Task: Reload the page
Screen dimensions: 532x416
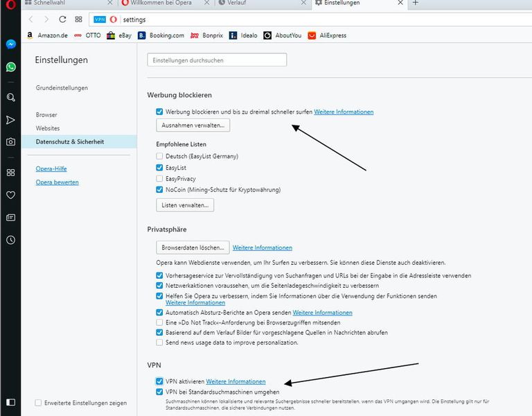Action: (x=62, y=19)
